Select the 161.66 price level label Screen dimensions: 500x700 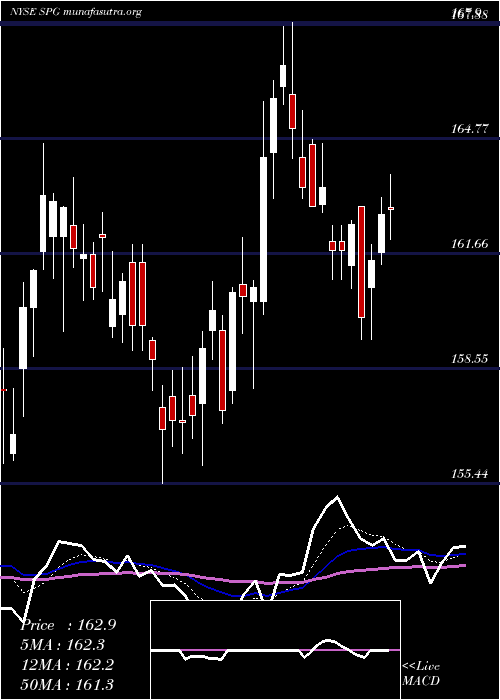[x=470, y=244]
